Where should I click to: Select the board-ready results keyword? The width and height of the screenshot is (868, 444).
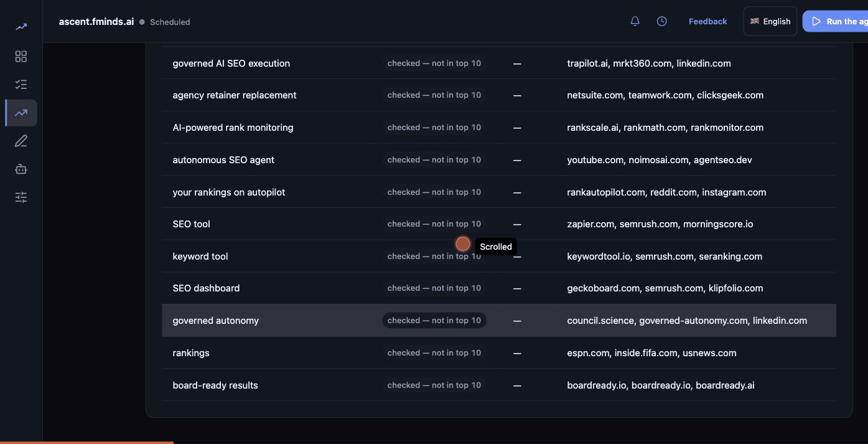(x=215, y=385)
